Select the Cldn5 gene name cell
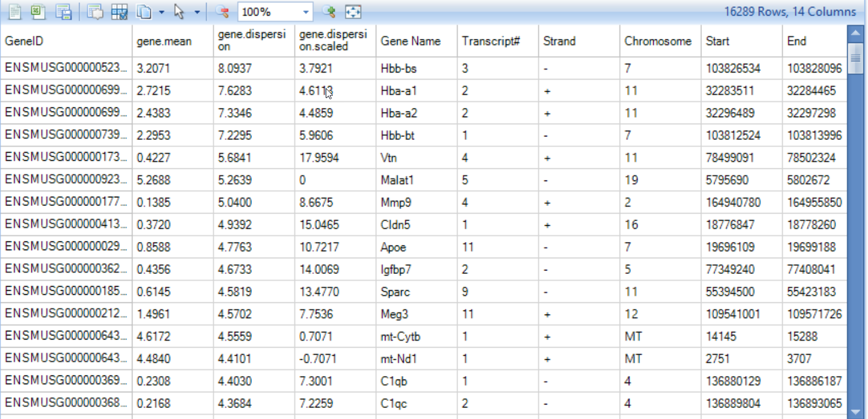The height and width of the screenshot is (419, 868). tap(416, 225)
